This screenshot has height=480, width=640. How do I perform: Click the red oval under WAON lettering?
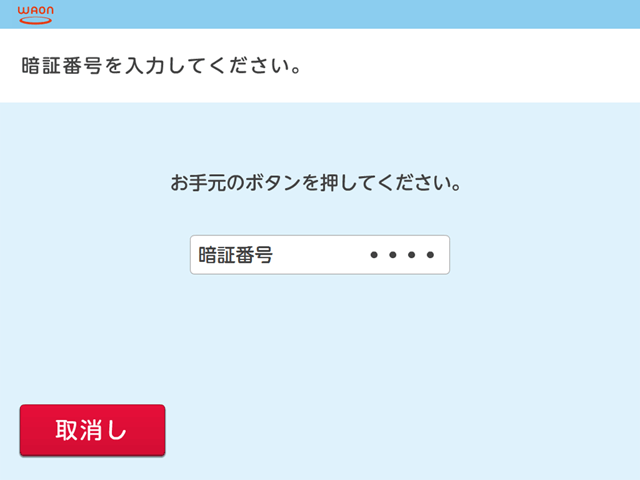(x=36, y=20)
